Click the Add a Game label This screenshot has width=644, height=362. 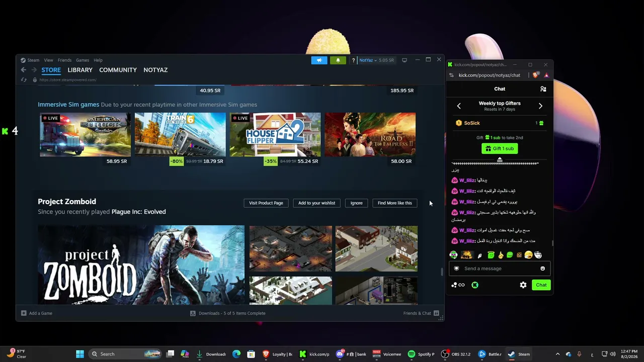click(x=41, y=313)
